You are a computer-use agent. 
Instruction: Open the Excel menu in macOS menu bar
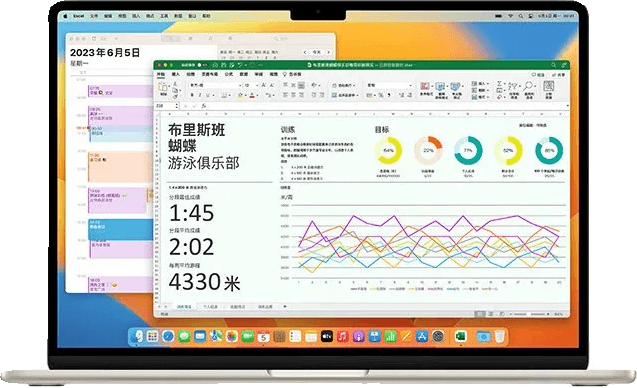78,16
